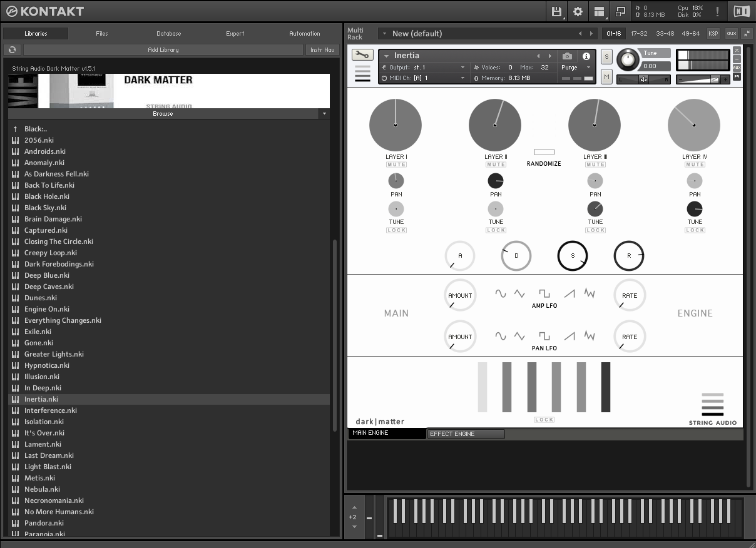This screenshot has height=548, width=756.
Task: Mute Layer IV
Action: click(x=695, y=165)
